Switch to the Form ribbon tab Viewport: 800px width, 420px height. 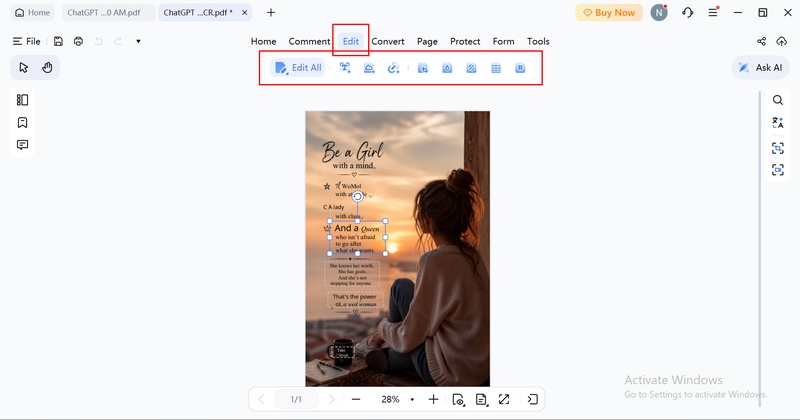pos(504,41)
